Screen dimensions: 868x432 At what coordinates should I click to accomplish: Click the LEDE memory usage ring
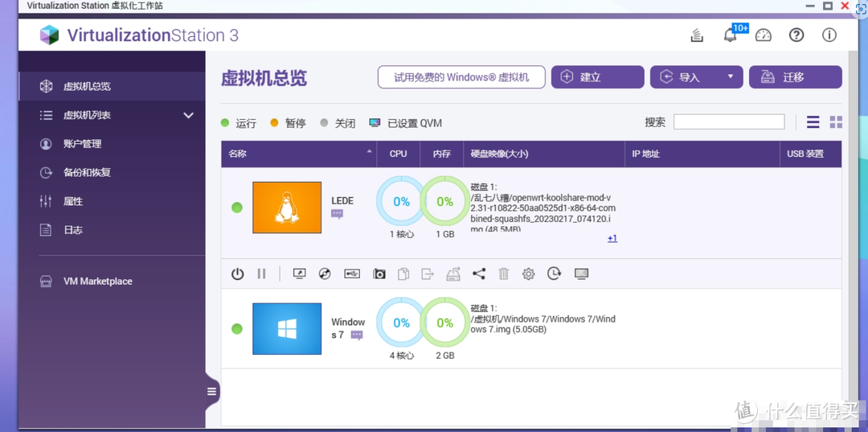(x=444, y=202)
